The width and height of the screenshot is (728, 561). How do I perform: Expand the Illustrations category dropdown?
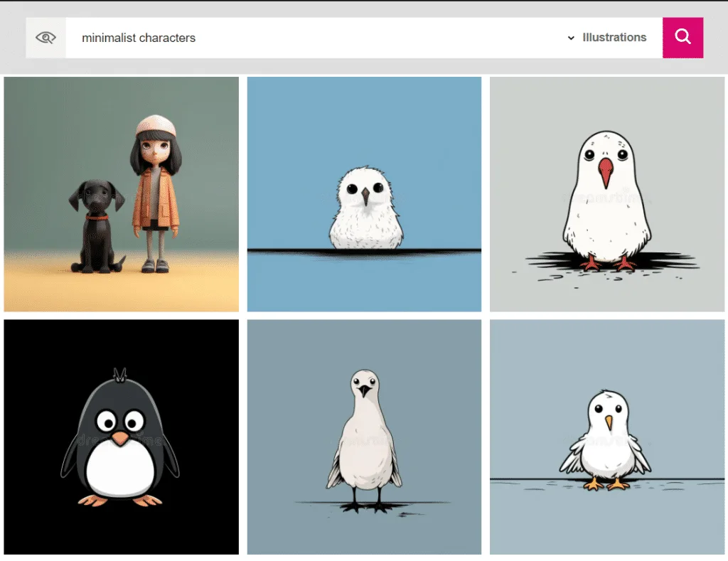pos(607,38)
